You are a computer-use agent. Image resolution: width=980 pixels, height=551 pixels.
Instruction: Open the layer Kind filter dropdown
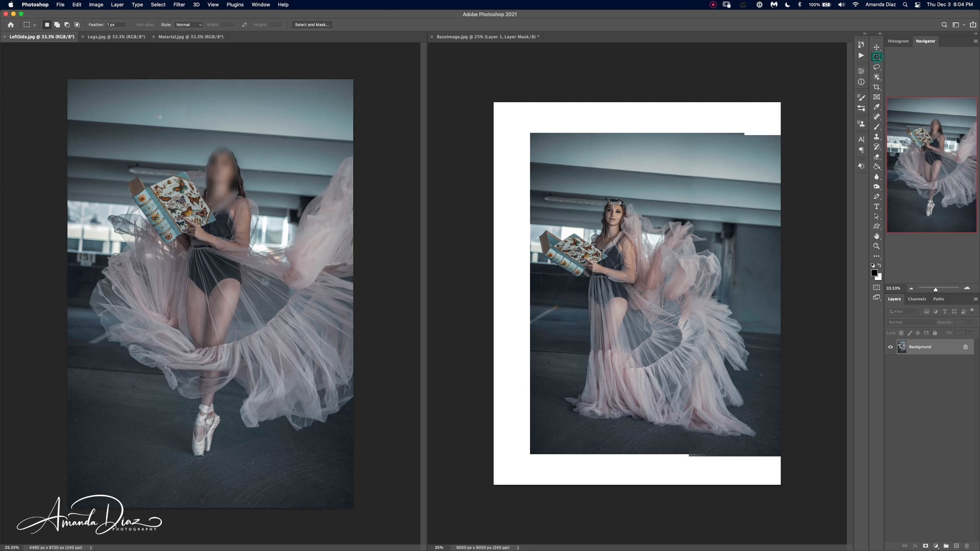point(903,311)
